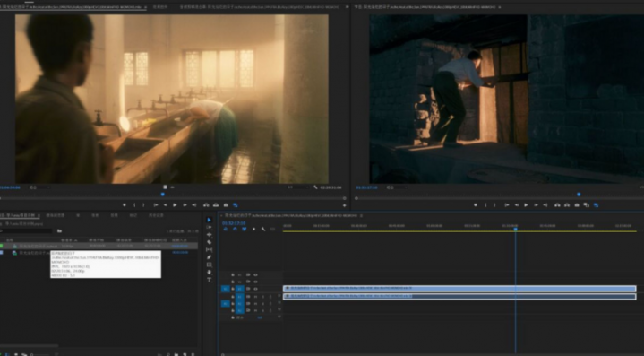The width and height of the screenshot is (644, 356).
Task: Select the Track Select Forward tool
Action: [209, 228]
